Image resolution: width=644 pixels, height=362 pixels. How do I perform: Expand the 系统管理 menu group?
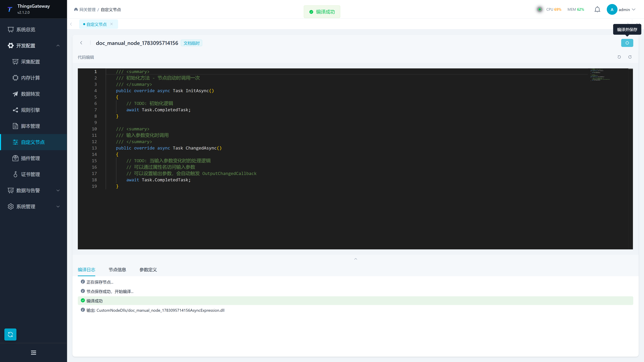[34, 207]
